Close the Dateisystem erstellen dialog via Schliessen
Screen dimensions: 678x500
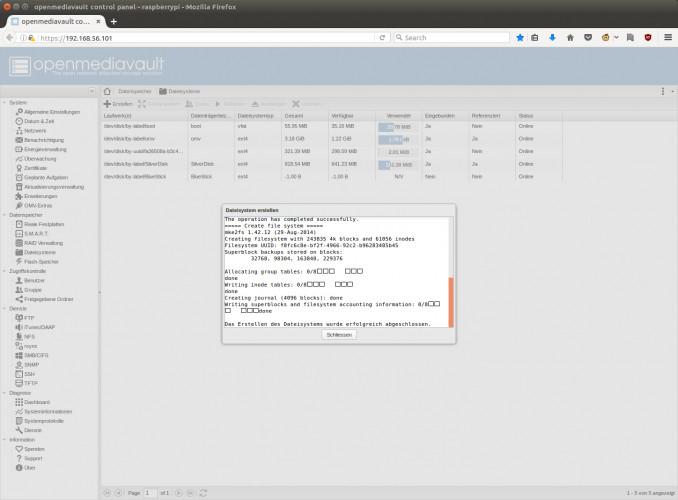[x=339, y=335]
